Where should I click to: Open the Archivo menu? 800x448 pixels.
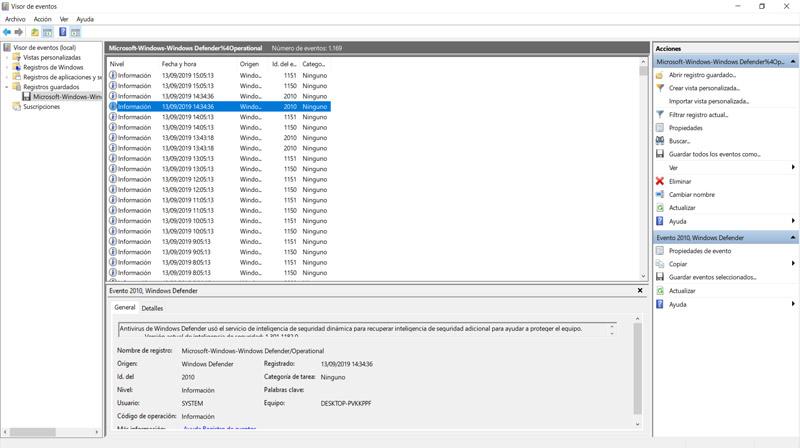[x=15, y=19]
